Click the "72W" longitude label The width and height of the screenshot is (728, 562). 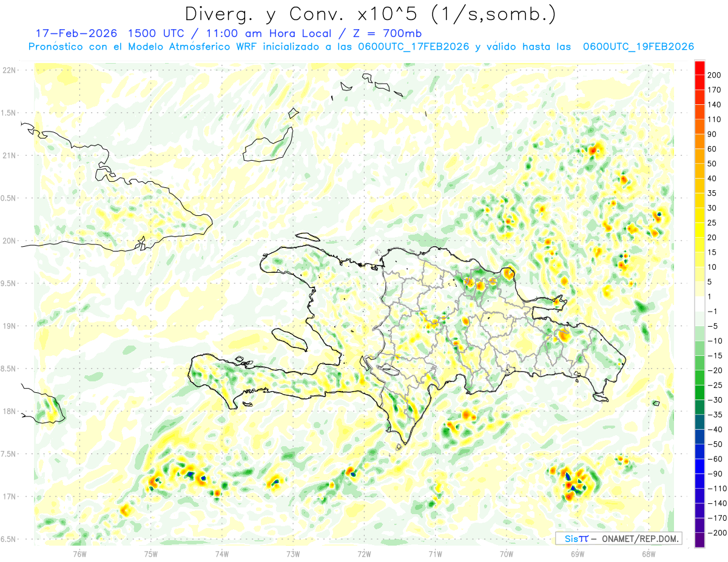[x=364, y=555]
